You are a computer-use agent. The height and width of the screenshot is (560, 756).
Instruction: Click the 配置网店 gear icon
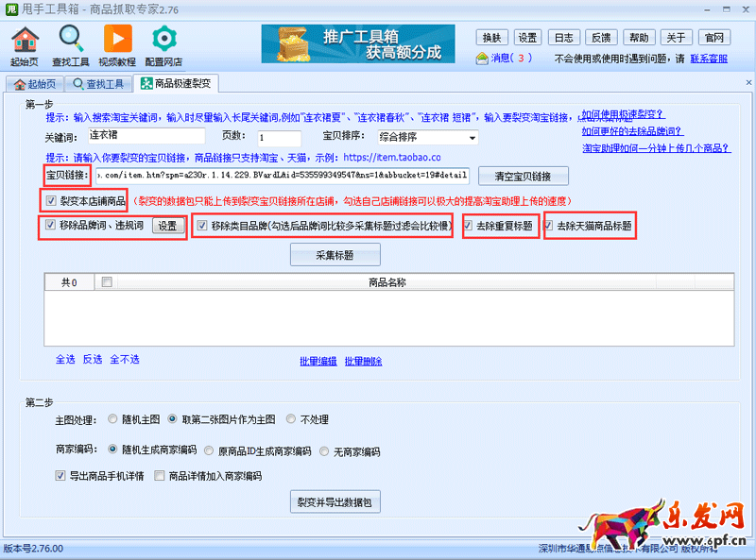tap(165, 39)
